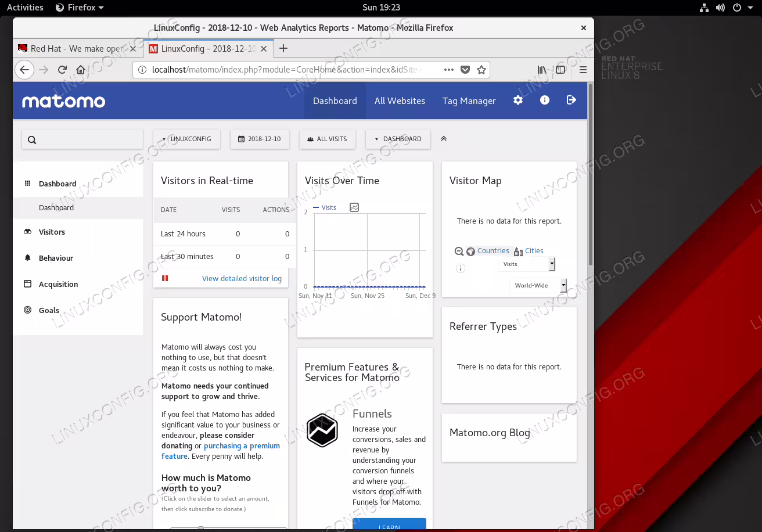Open the World-Wide region dropdown
This screenshot has height=532, width=762.
pos(538,286)
